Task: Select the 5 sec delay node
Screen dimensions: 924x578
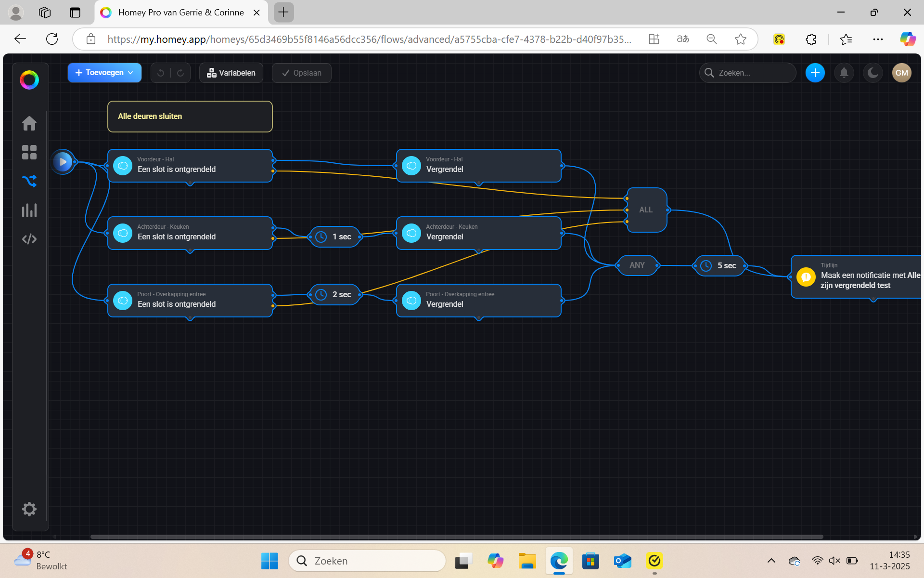Action: [720, 265]
